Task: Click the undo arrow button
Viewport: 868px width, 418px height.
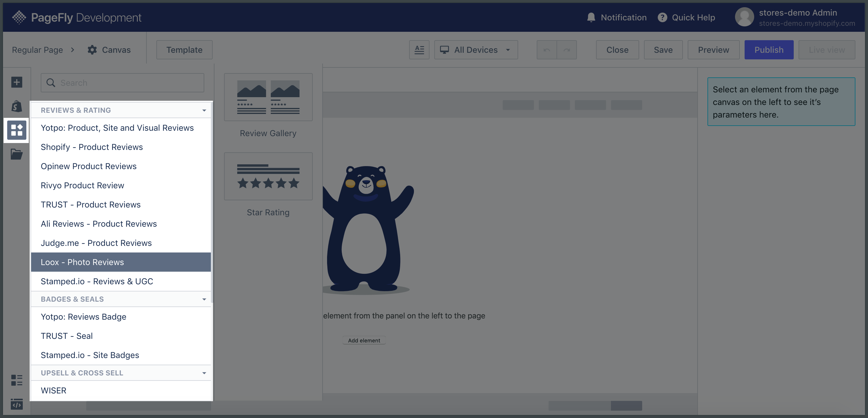Action: pyautogui.click(x=547, y=50)
